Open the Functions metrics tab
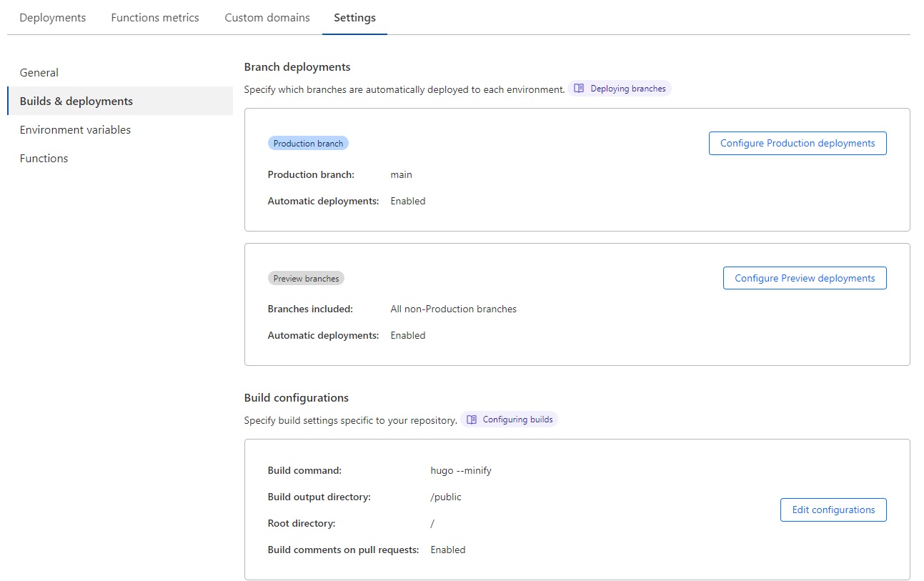 (154, 17)
